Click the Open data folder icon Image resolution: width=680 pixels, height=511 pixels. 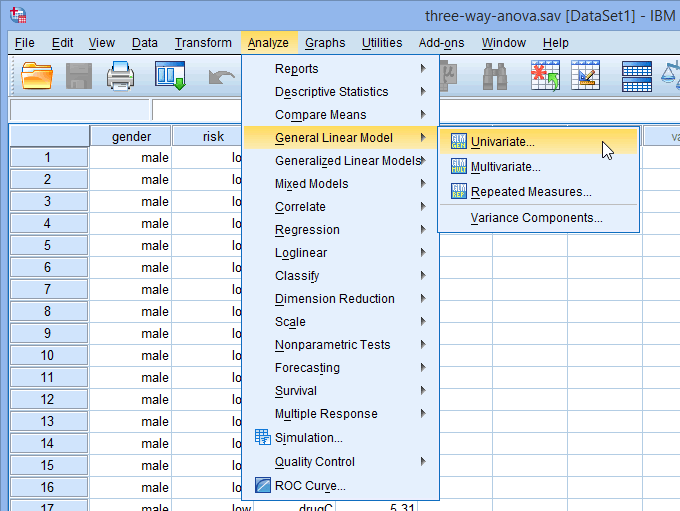click(x=37, y=76)
